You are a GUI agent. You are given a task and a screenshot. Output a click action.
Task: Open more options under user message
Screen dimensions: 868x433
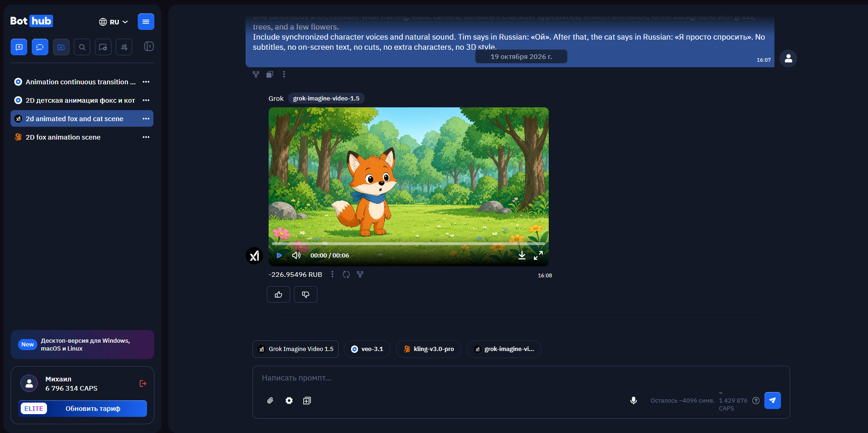click(x=284, y=74)
